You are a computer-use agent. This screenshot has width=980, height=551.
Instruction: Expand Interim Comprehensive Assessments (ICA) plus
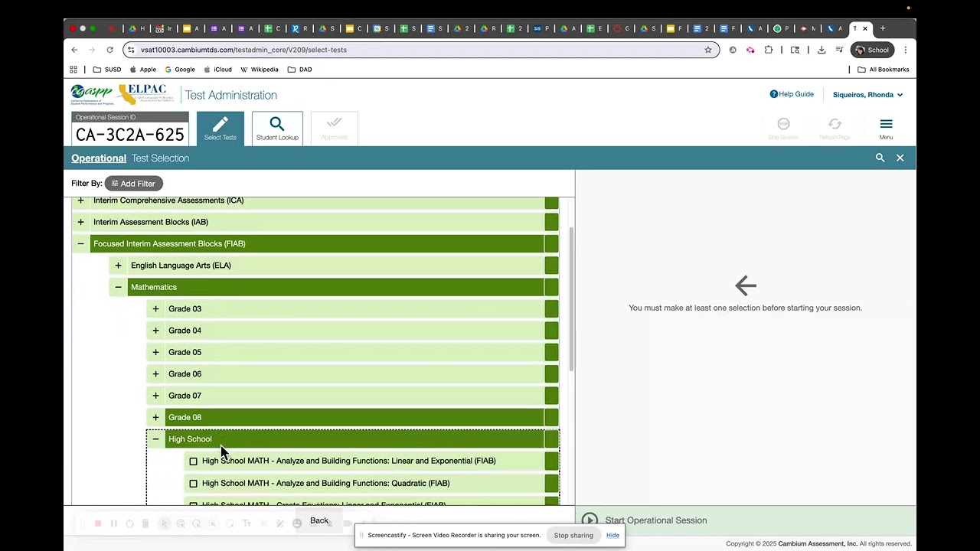coord(80,201)
